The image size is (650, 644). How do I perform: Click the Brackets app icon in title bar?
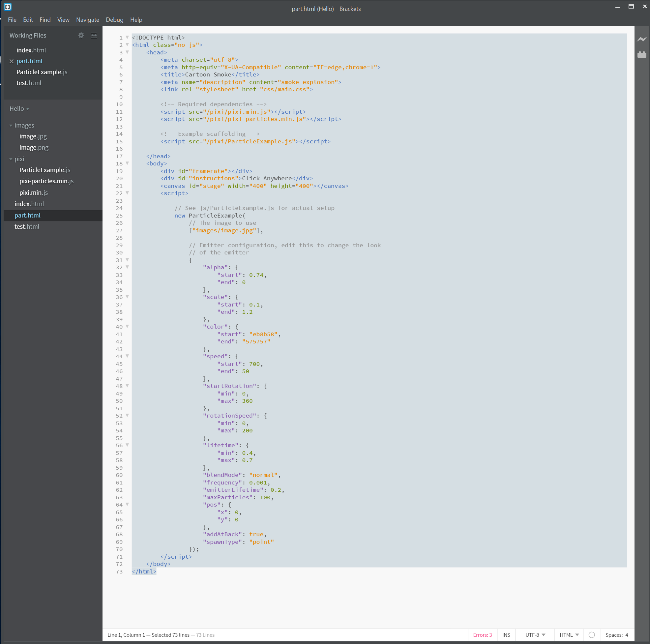[x=8, y=7]
